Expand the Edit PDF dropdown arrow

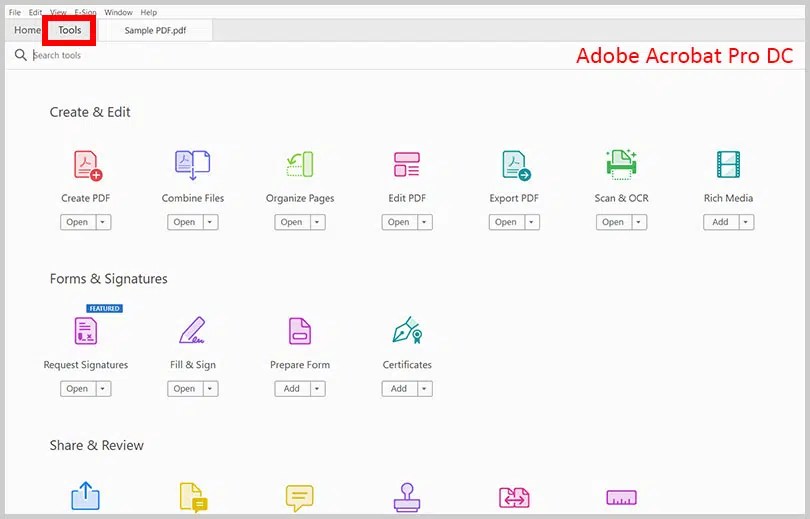[424, 222]
